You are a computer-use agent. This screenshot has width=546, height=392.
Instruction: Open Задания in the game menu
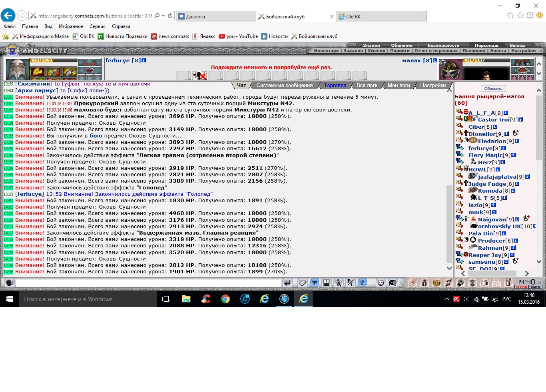[x=353, y=50]
